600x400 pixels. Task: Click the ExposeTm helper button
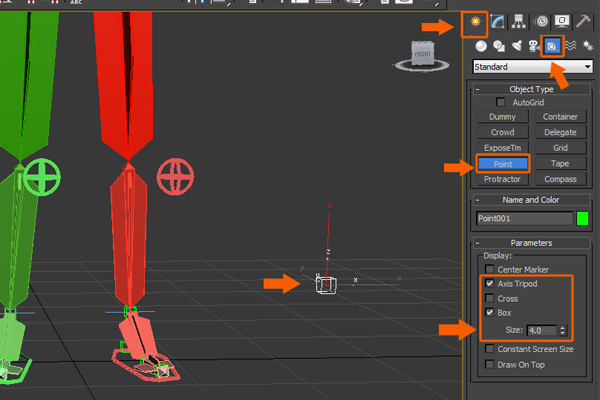tap(502, 148)
